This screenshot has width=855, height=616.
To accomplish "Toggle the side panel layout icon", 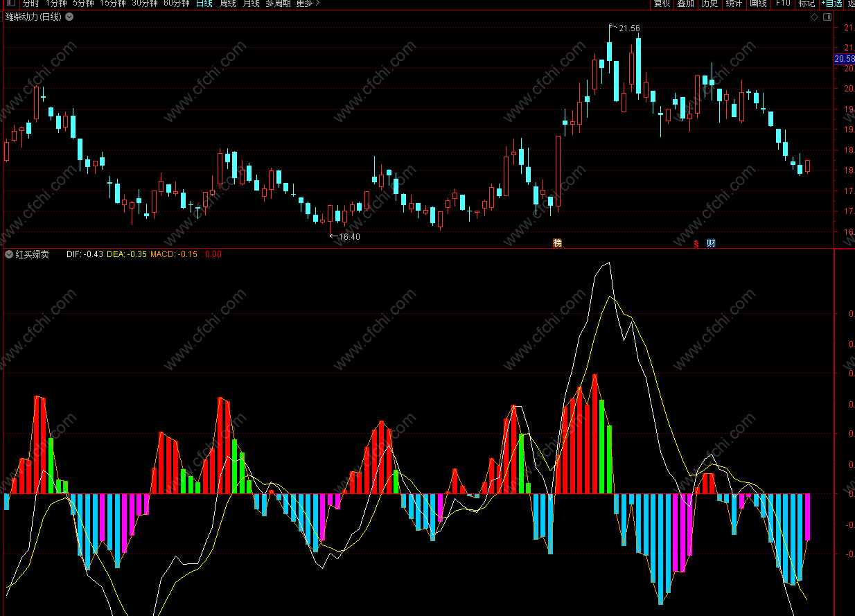I will click(827, 17).
